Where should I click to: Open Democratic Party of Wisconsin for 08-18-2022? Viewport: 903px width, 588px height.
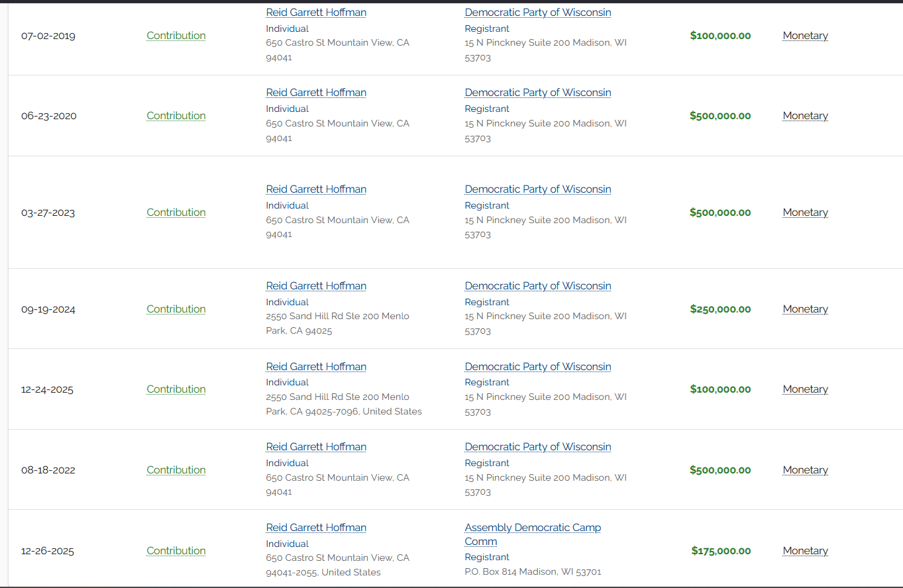pyautogui.click(x=537, y=447)
